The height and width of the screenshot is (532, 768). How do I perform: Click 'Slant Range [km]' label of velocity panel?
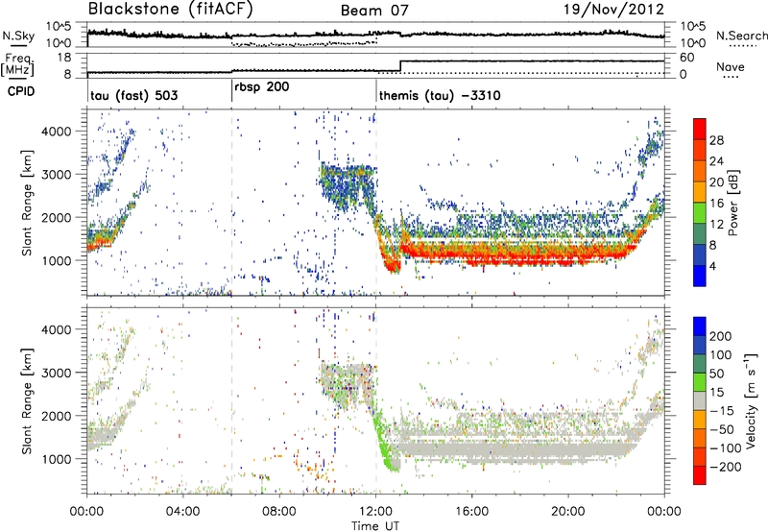(x=27, y=400)
